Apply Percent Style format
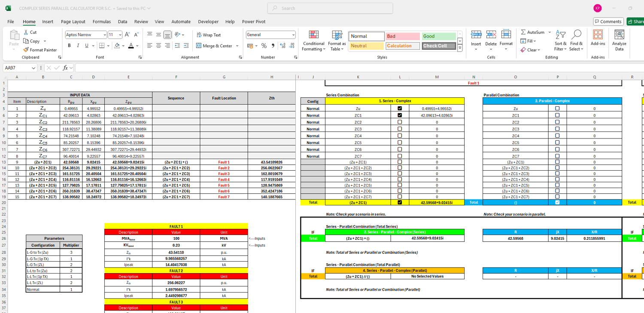This screenshot has height=313, width=644. point(264,46)
